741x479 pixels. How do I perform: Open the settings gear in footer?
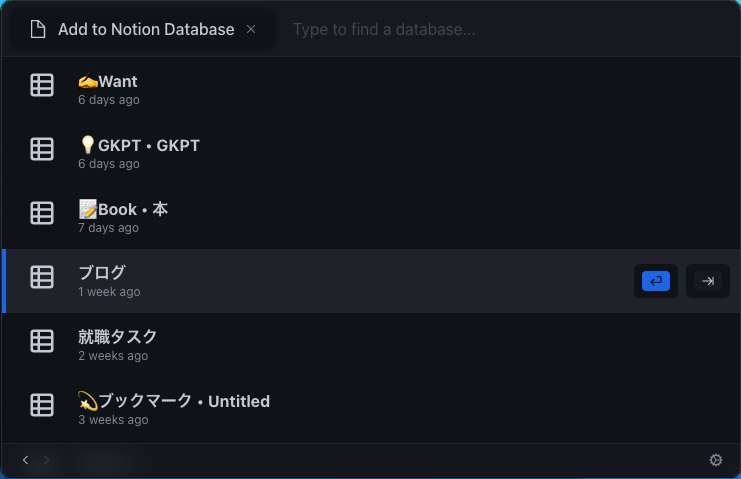(x=715, y=460)
